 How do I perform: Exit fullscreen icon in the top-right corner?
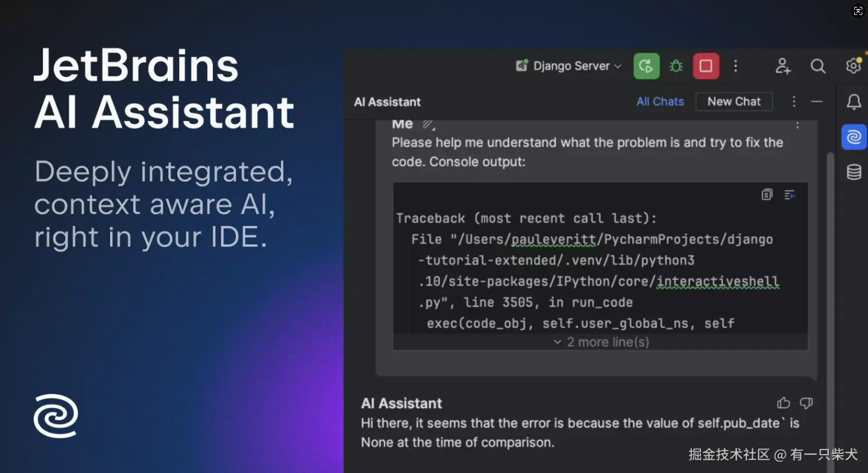[858, 11]
